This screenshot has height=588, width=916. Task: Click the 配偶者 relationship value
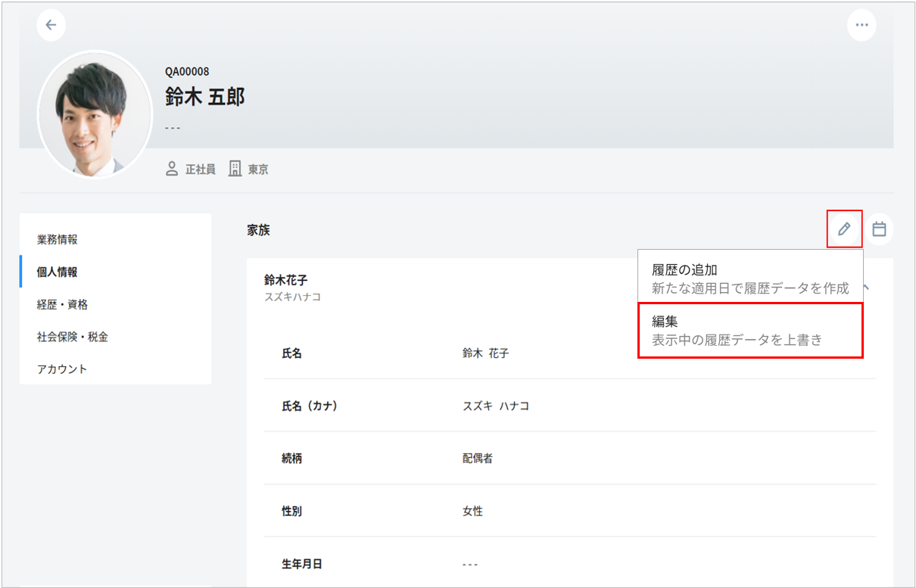coord(478,459)
